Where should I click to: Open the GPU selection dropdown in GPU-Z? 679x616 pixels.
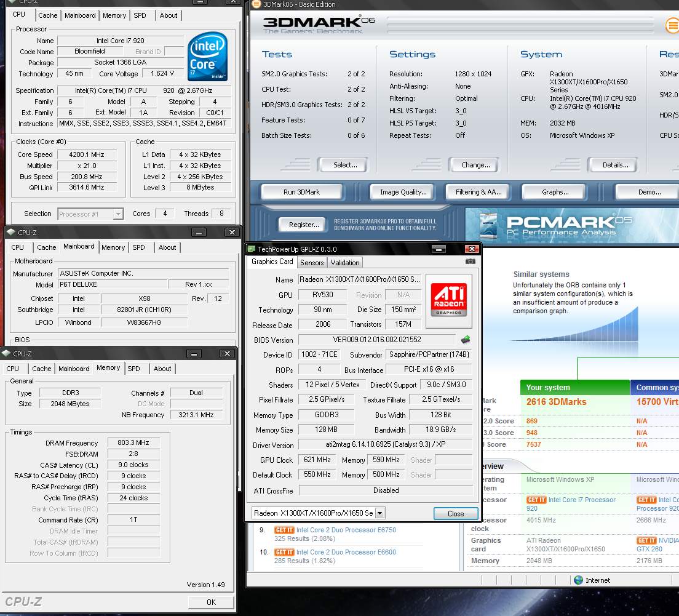(379, 513)
